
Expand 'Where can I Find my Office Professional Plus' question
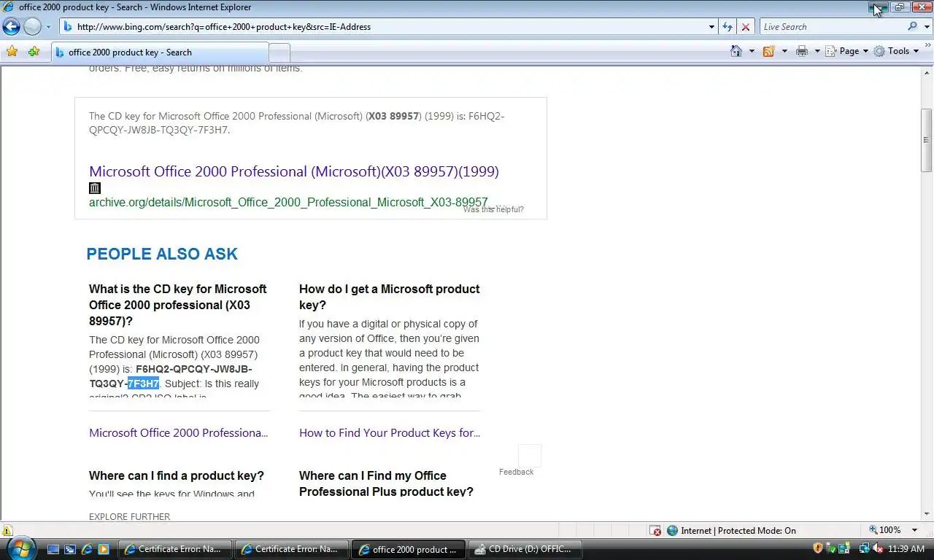coord(387,483)
